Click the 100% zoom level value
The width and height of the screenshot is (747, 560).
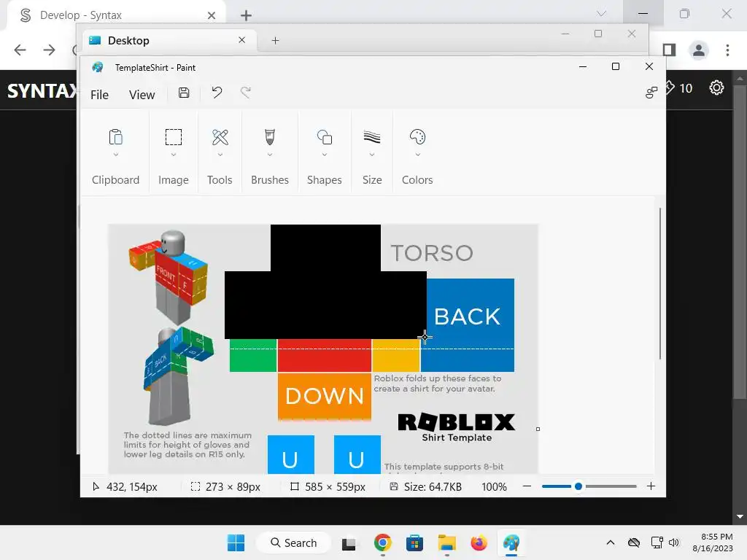click(494, 486)
